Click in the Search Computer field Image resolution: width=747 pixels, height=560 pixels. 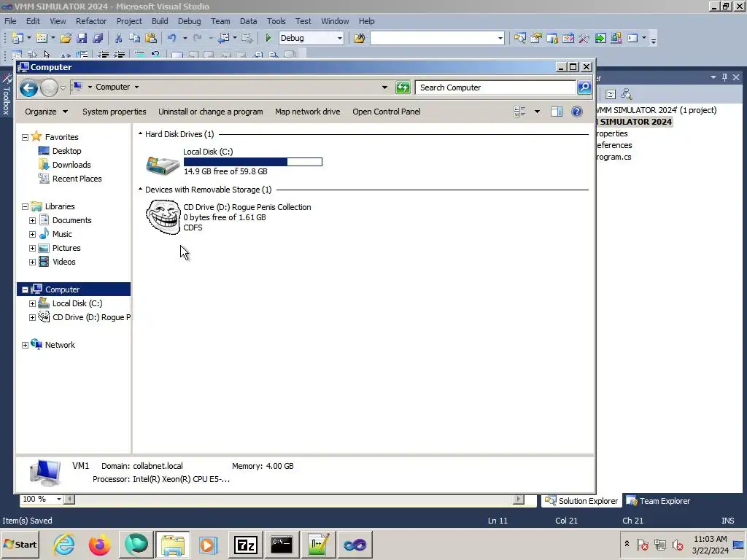[495, 87]
